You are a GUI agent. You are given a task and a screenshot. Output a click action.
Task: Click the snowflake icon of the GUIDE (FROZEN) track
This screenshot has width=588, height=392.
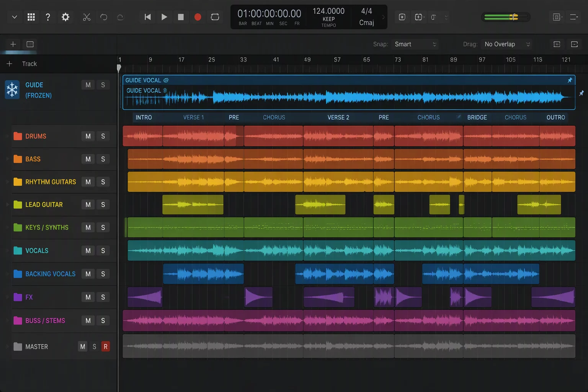coord(12,90)
